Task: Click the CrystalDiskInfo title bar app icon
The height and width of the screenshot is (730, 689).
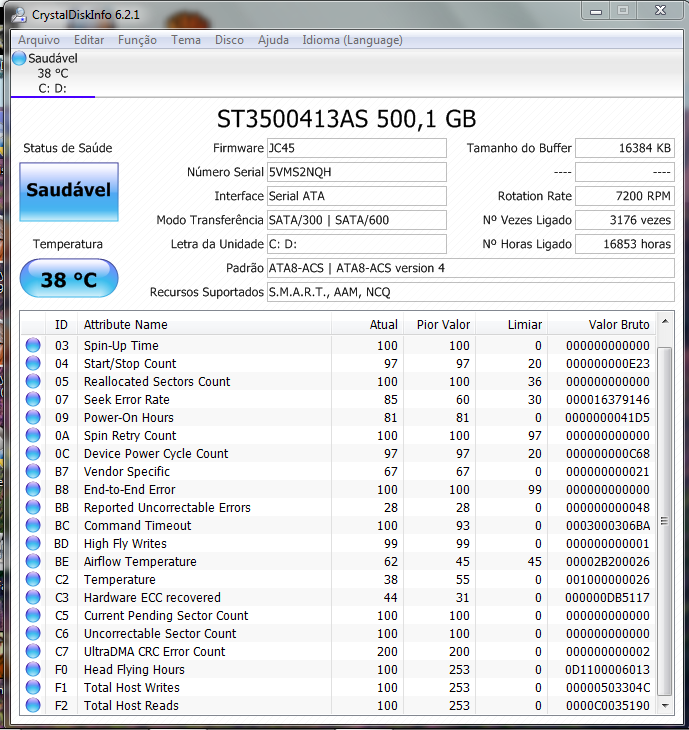Action: 19,15
